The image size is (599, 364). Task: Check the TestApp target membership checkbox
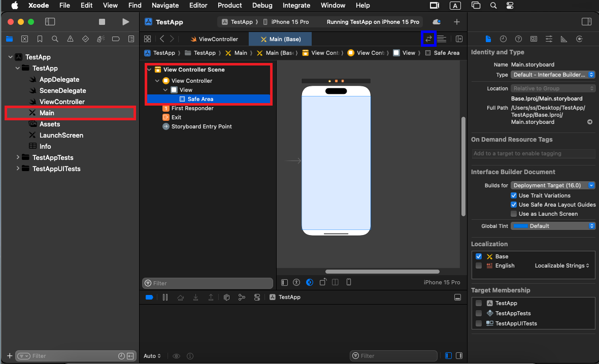[479, 303]
